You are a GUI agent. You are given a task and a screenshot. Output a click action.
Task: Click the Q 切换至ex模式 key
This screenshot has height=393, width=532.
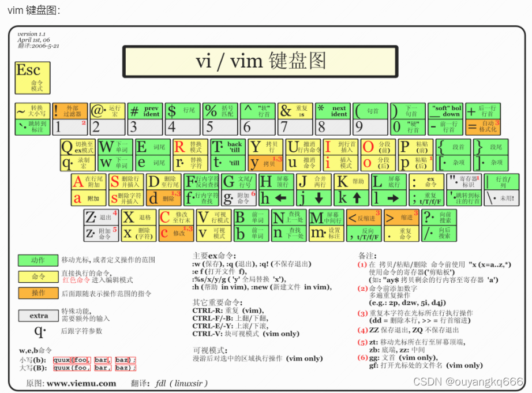(x=78, y=147)
